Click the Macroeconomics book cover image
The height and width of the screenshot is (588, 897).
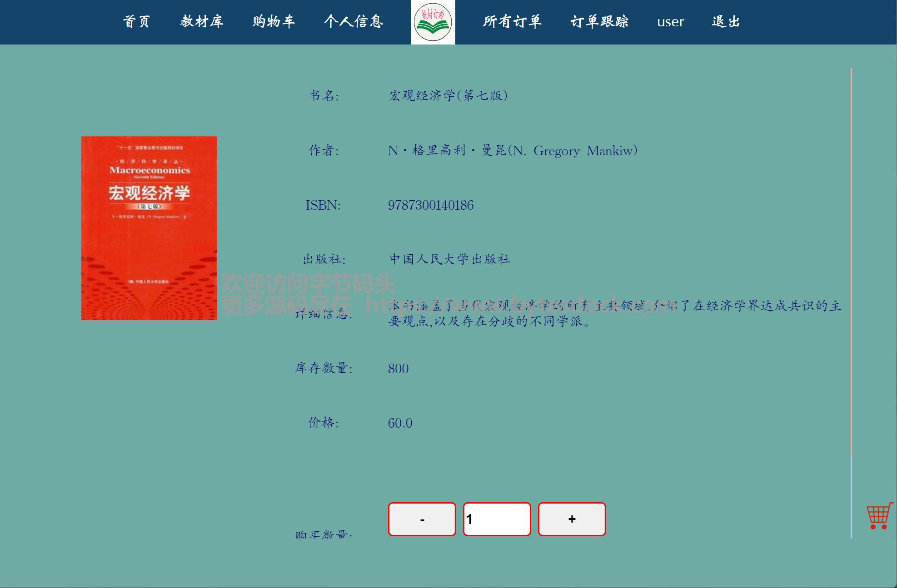[149, 228]
